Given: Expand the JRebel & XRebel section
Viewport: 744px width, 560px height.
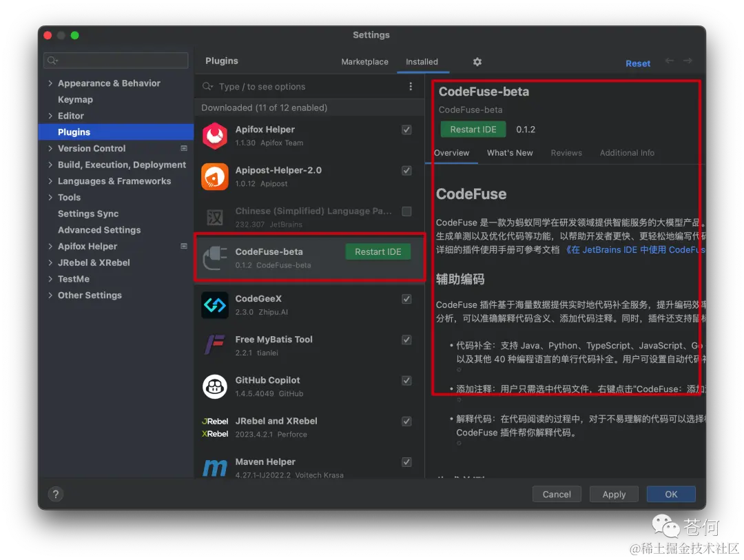Looking at the screenshot, I should (x=50, y=262).
